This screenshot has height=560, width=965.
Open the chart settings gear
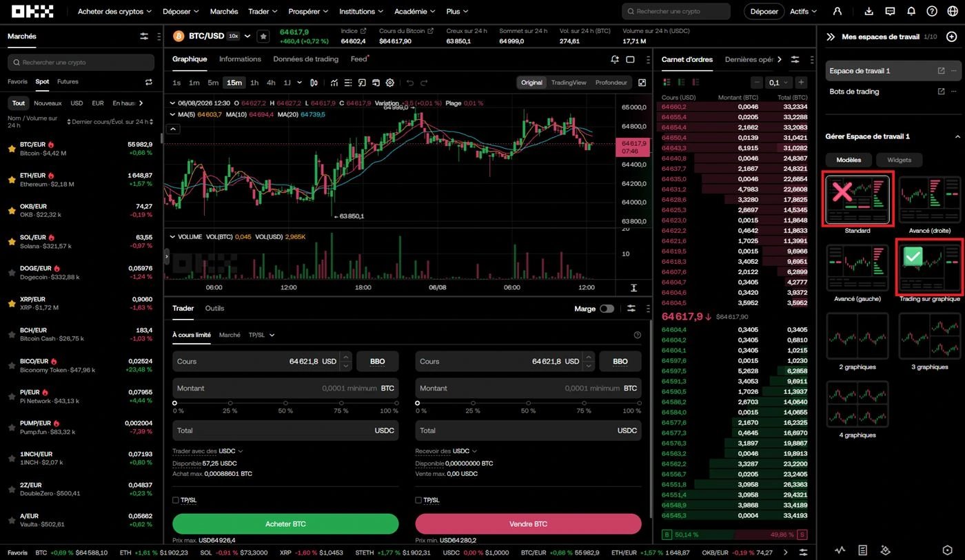[x=390, y=83]
